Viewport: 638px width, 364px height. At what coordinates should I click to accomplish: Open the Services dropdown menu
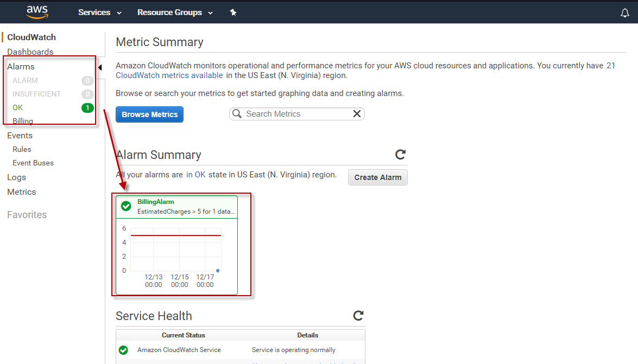click(x=99, y=12)
